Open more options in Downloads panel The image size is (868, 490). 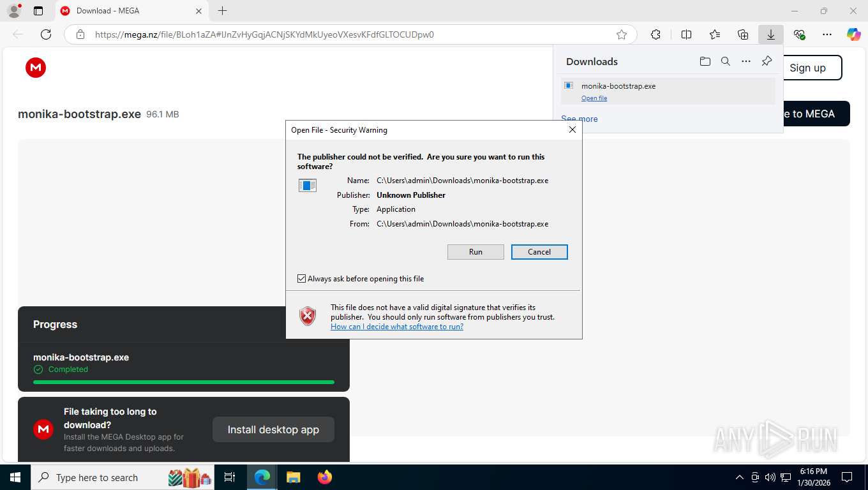click(x=746, y=61)
